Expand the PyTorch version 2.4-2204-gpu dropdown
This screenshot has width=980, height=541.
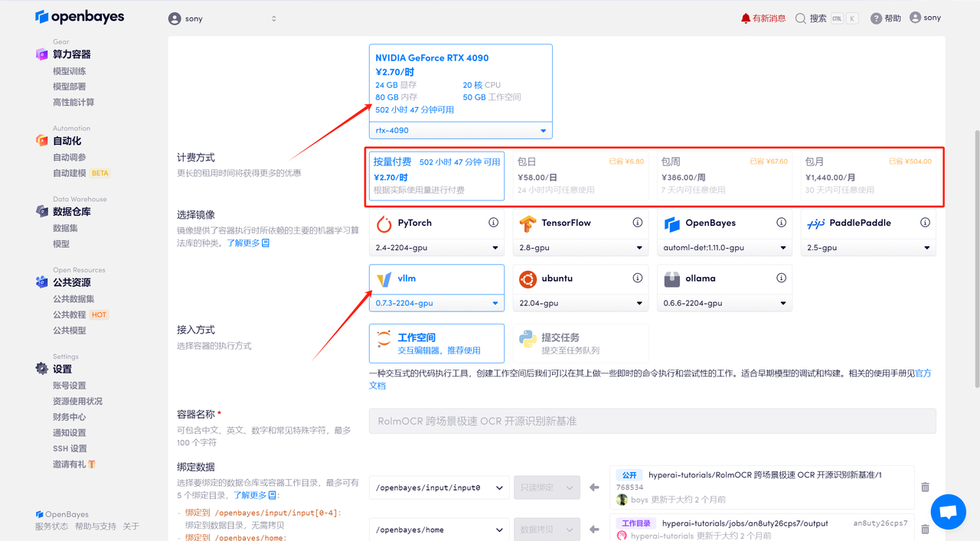436,247
